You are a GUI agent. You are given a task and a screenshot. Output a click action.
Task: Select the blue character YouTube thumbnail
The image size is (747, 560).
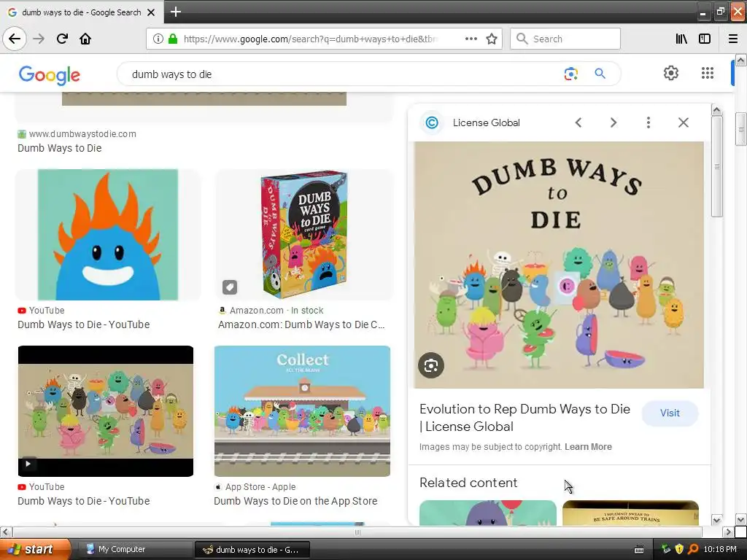click(x=108, y=235)
